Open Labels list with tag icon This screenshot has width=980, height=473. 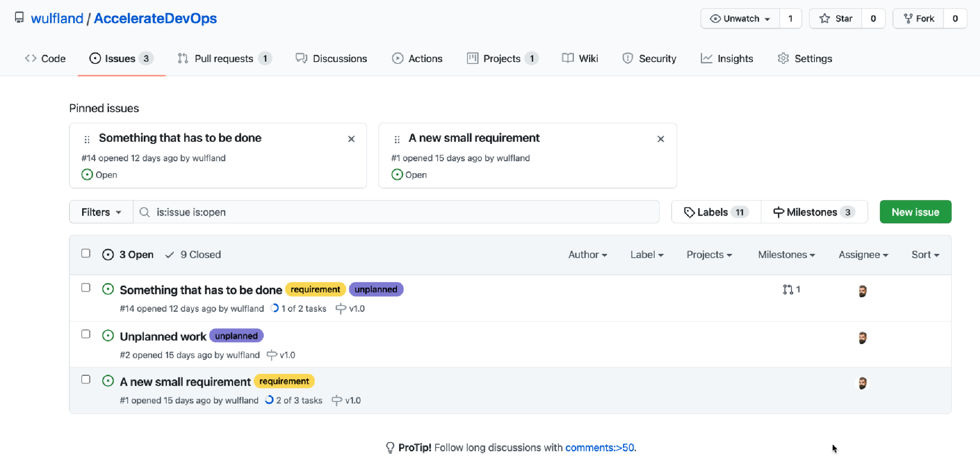(716, 212)
